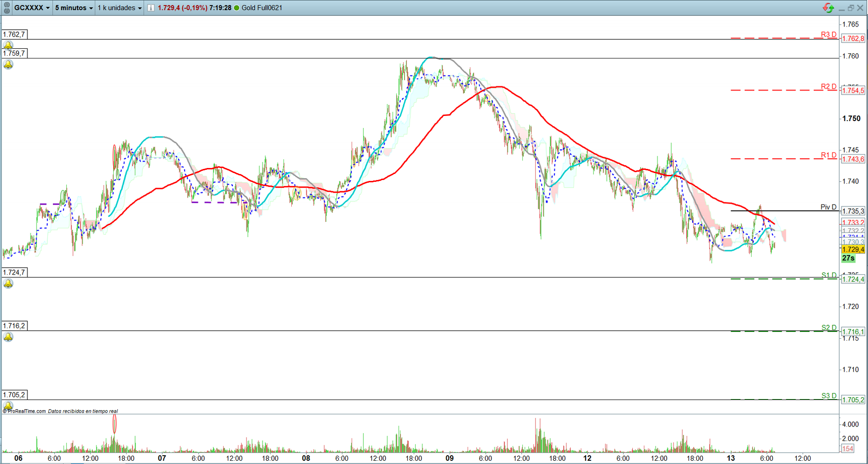Click the R2 D pivot label
The width and height of the screenshot is (868, 464).
(x=829, y=86)
